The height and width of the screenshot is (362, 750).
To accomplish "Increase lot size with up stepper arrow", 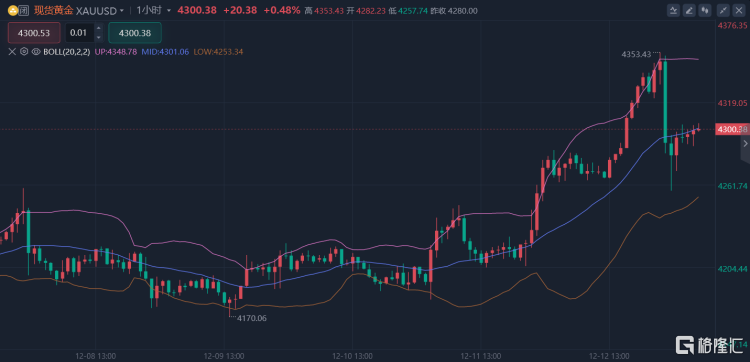I will pos(99,28).
